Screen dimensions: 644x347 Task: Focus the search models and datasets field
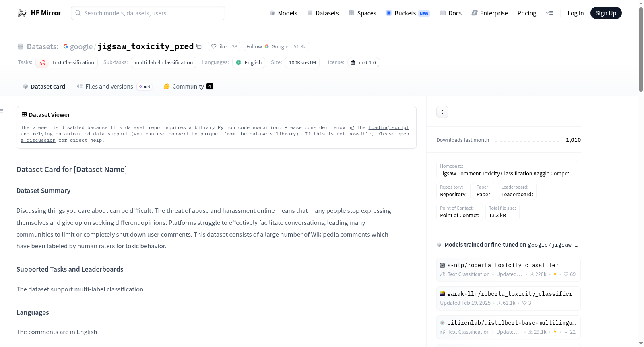tap(148, 13)
